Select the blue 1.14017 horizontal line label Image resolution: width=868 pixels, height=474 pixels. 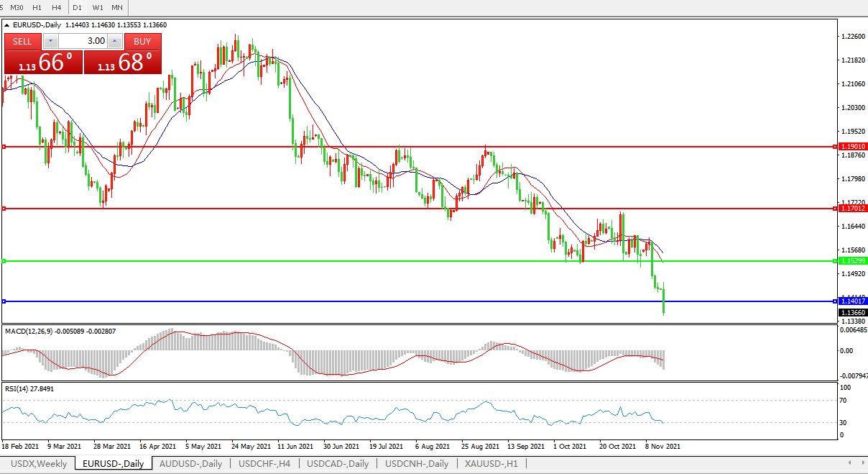[x=853, y=301]
